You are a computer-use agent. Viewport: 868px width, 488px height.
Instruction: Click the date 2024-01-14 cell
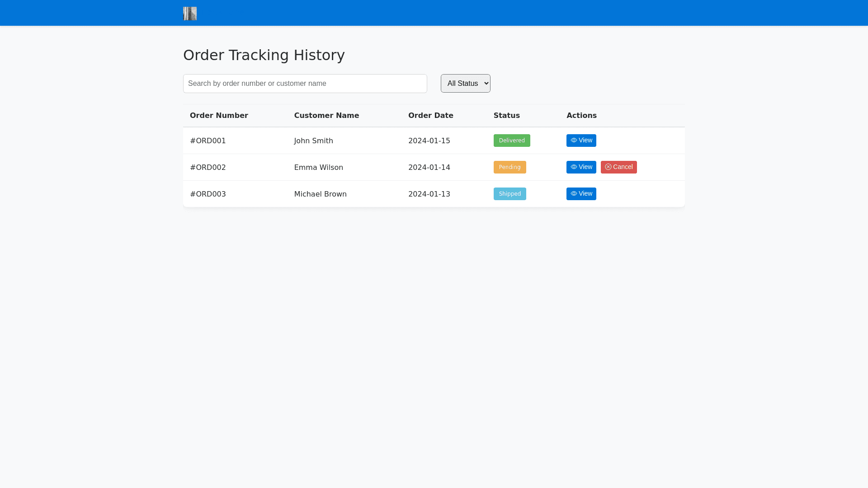coord(429,168)
